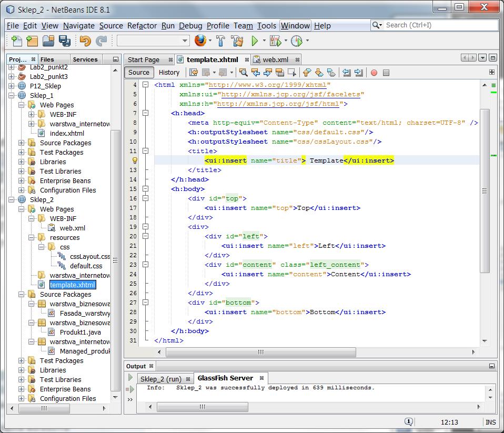Screen dimensions: 504x433
Task: Re-run Sklep_2 with output panel play icon
Action: [x=130, y=377]
